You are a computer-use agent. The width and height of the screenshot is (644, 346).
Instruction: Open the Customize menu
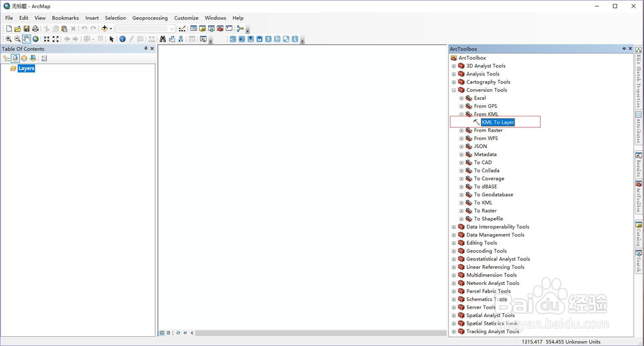coord(186,18)
